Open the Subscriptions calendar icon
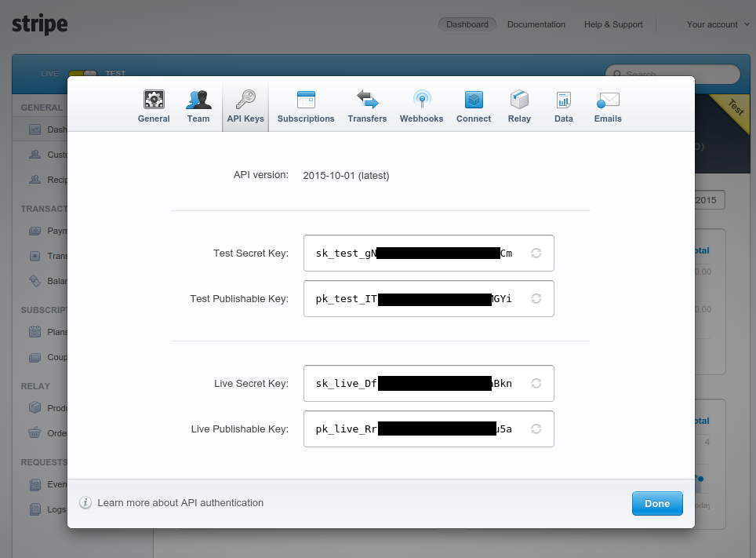756x558 pixels. click(x=306, y=100)
